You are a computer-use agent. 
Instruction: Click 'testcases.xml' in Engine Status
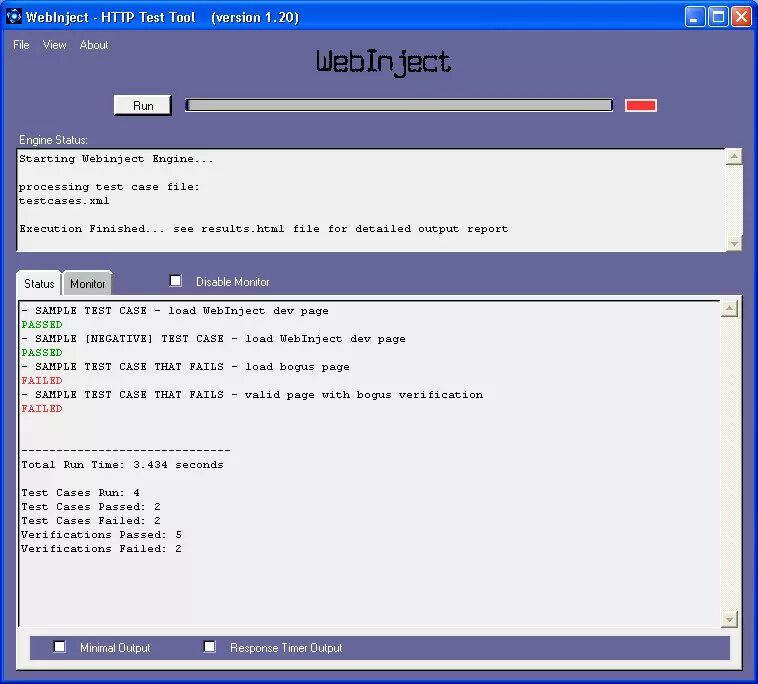pos(64,201)
